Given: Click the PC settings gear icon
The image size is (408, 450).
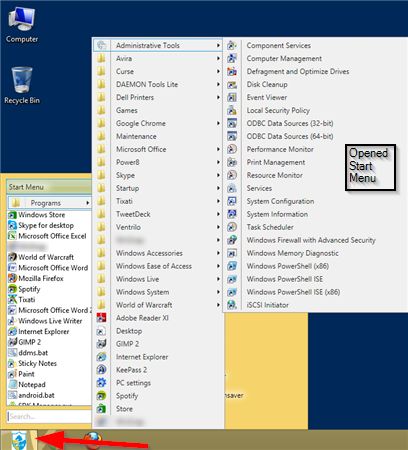Looking at the screenshot, I should [x=101, y=382].
